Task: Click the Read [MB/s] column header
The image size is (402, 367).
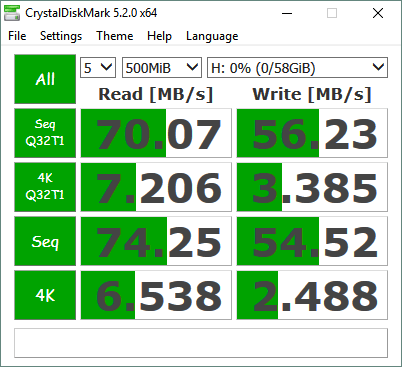Action: point(155,94)
